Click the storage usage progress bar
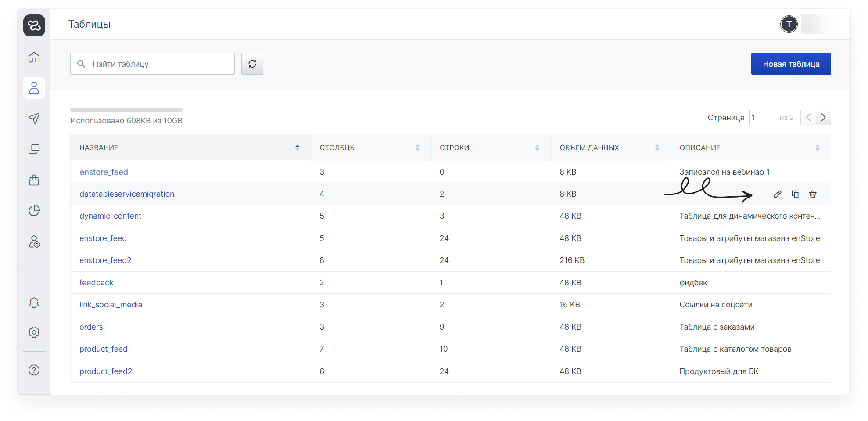The image size is (868, 421). [x=126, y=110]
